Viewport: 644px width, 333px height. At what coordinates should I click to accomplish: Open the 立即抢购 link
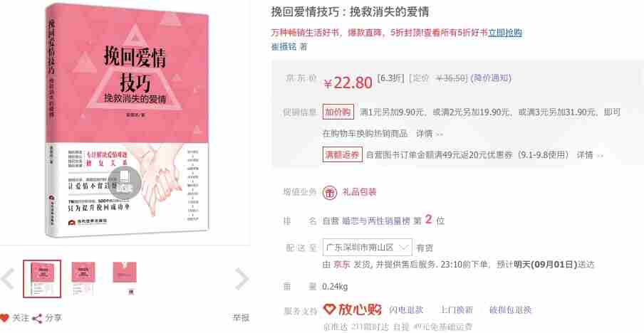tap(505, 33)
